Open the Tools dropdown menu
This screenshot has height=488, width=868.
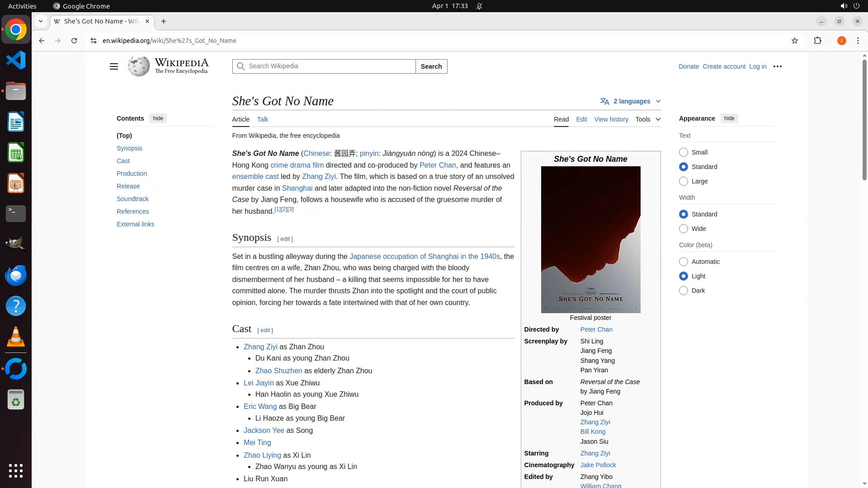pos(647,119)
